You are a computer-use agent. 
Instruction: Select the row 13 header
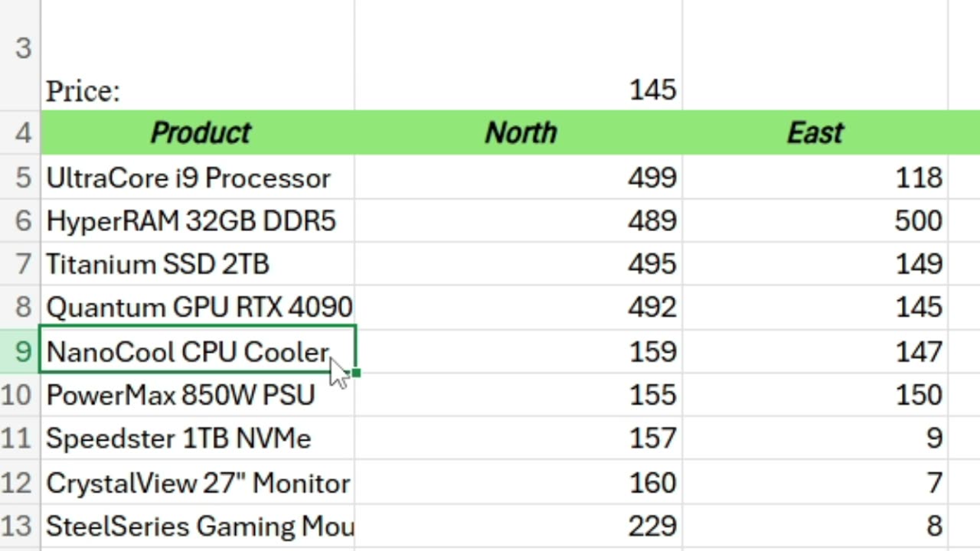[21, 527]
